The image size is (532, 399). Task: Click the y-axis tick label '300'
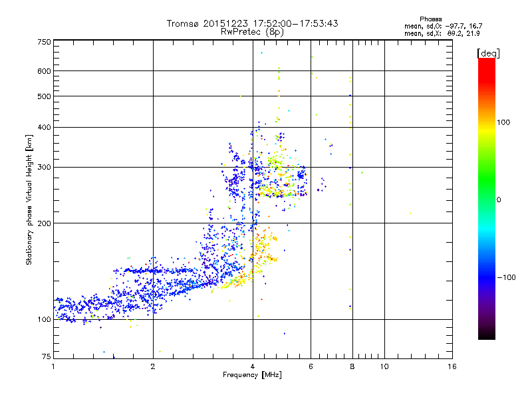click(x=44, y=168)
